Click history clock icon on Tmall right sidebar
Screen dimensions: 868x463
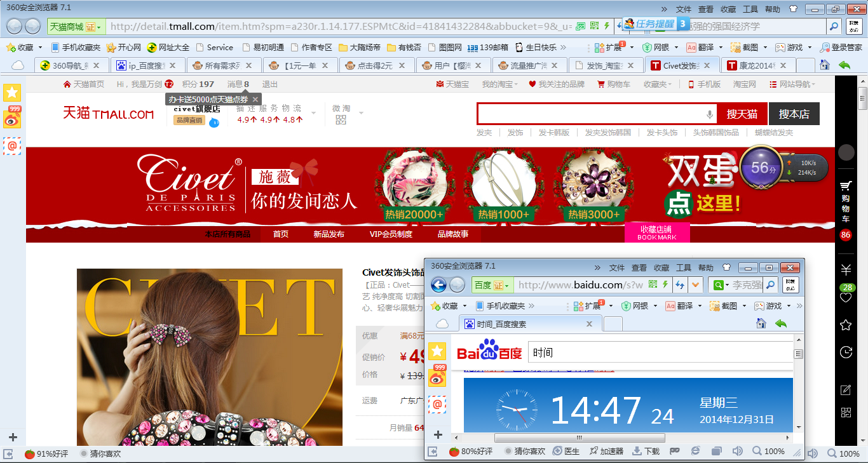click(x=846, y=352)
